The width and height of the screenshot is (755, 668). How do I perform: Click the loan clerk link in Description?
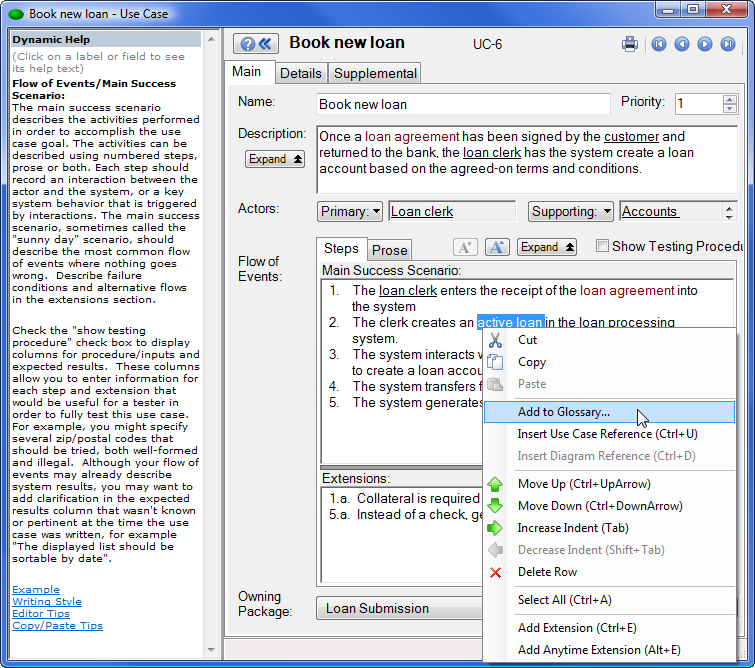point(492,153)
